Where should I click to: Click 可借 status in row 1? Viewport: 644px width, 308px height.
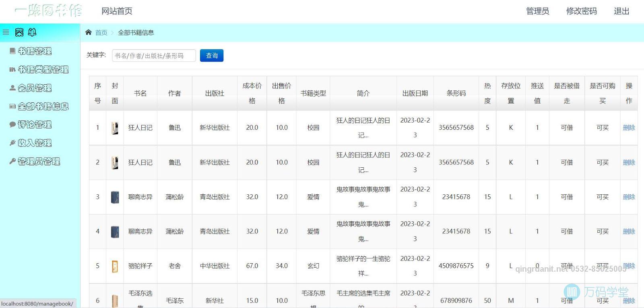tap(567, 127)
